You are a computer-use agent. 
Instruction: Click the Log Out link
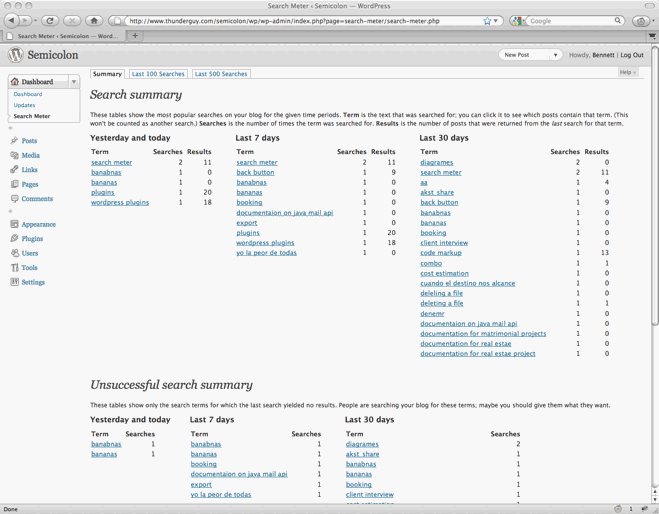(632, 55)
